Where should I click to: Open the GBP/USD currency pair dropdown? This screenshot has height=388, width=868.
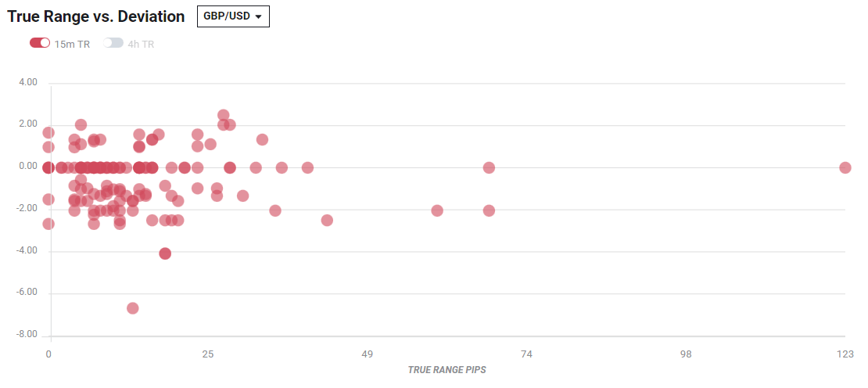[233, 16]
